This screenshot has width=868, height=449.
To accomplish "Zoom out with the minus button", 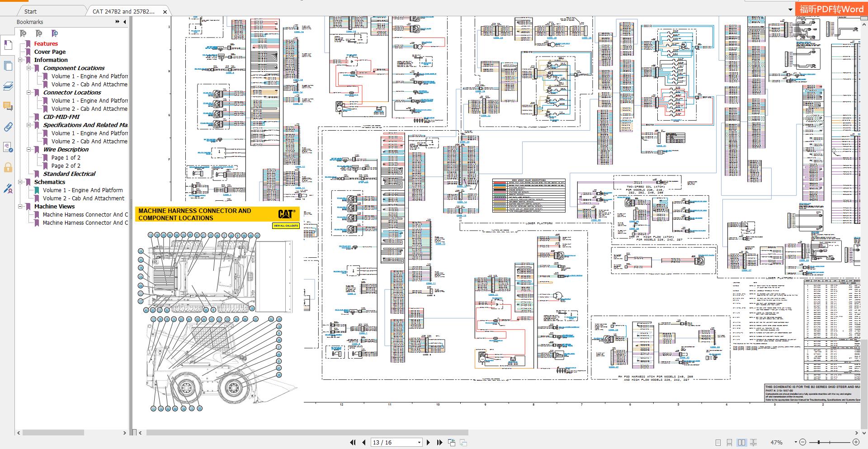I will (803, 442).
